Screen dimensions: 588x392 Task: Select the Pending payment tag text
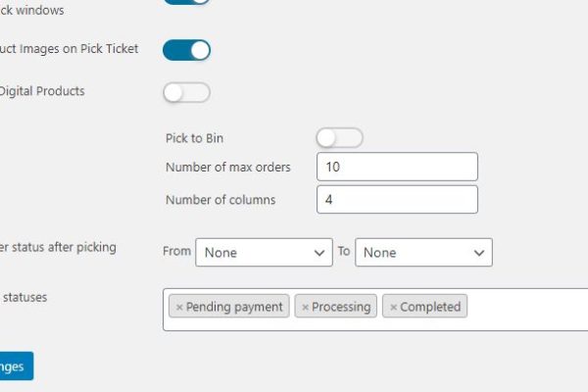point(234,307)
